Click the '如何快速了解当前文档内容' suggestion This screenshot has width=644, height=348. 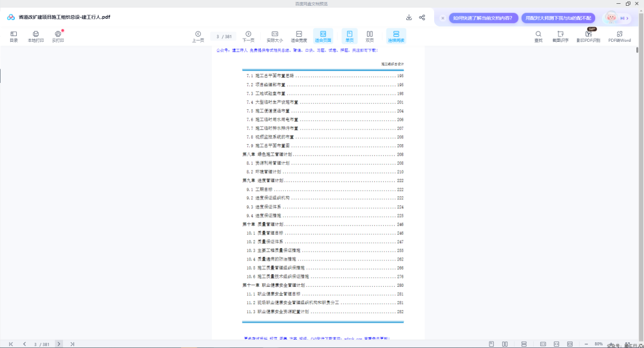pyautogui.click(x=483, y=18)
